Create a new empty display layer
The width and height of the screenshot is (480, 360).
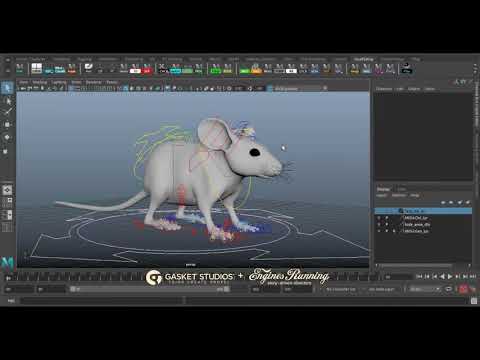click(x=460, y=202)
